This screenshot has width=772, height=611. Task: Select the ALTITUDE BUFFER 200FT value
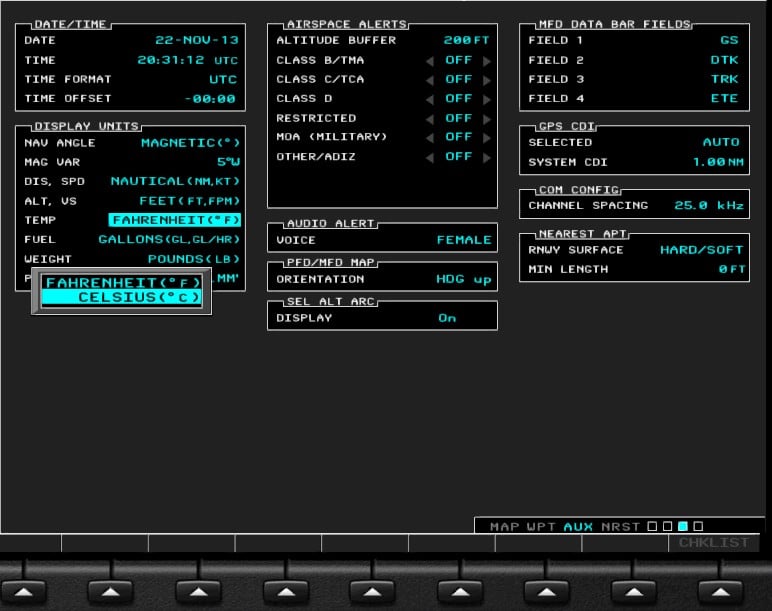(467, 41)
